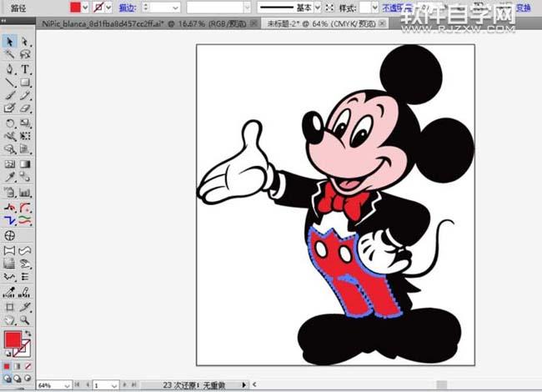Image resolution: width=542 pixels, height=392 pixels.
Task: Select the Slice tool
Action: [25, 307]
